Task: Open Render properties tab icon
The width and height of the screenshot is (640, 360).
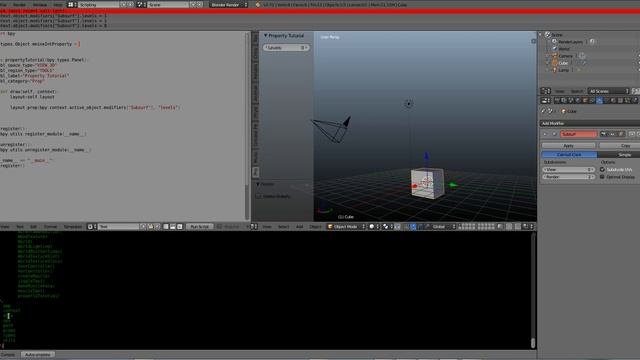Action: 557,100
